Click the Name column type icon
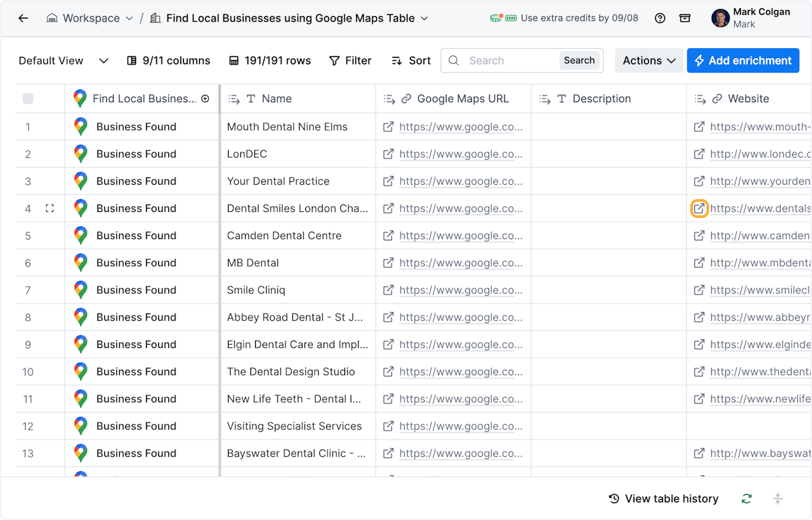The width and height of the screenshot is (812, 520). tap(251, 99)
